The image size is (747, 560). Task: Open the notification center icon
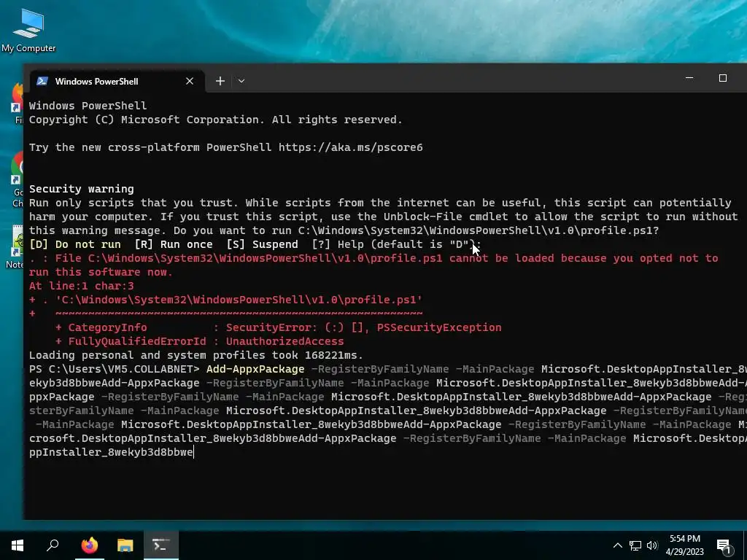click(x=724, y=545)
